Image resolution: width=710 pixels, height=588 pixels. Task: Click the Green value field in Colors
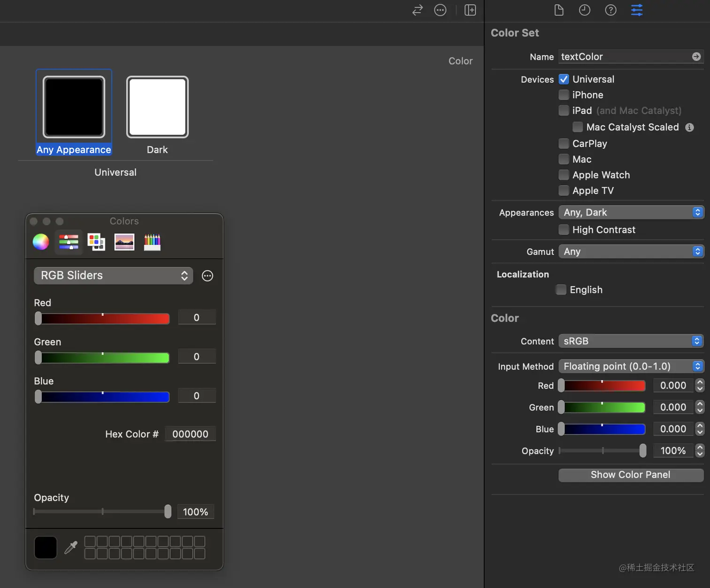coord(197,357)
